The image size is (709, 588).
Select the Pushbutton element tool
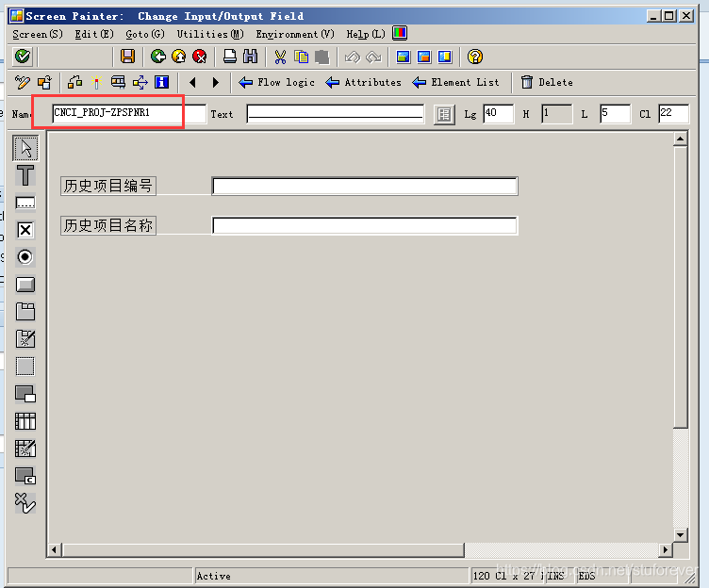click(25, 285)
